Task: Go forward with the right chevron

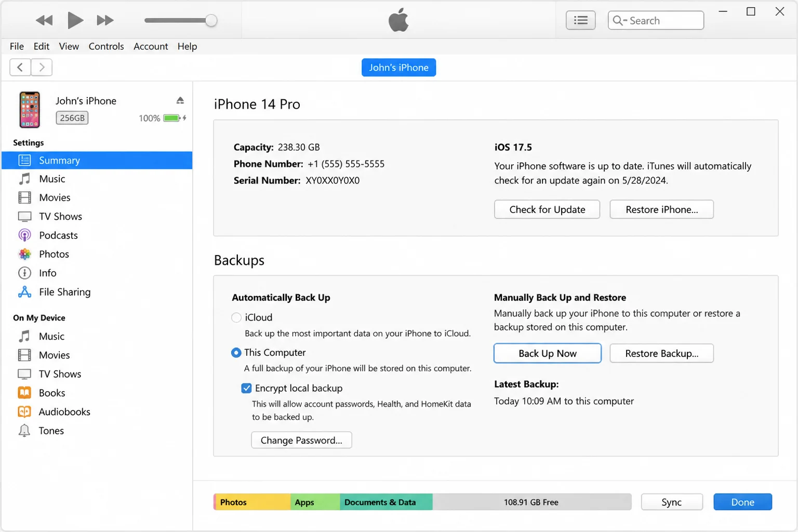Action: tap(42, 67)
